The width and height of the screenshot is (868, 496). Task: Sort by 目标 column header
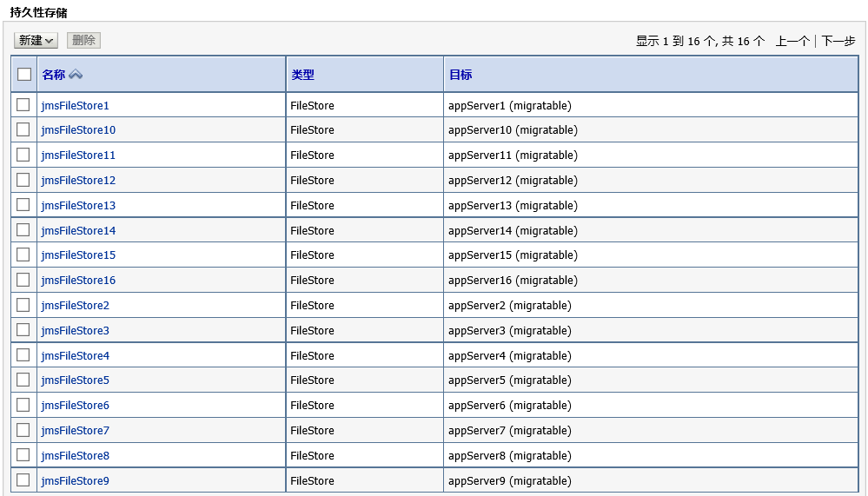[x=461, y=74]
